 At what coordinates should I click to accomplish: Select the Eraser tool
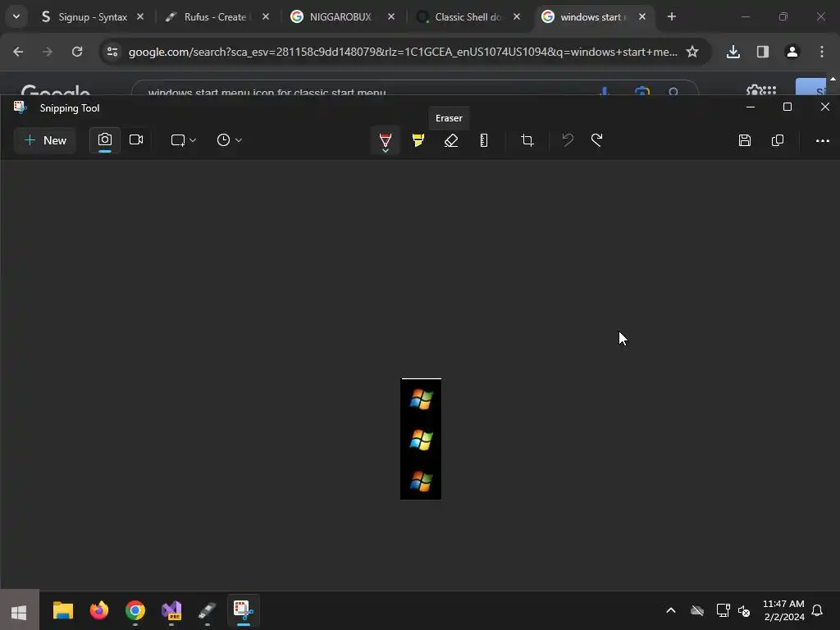[x=451, y=140]
